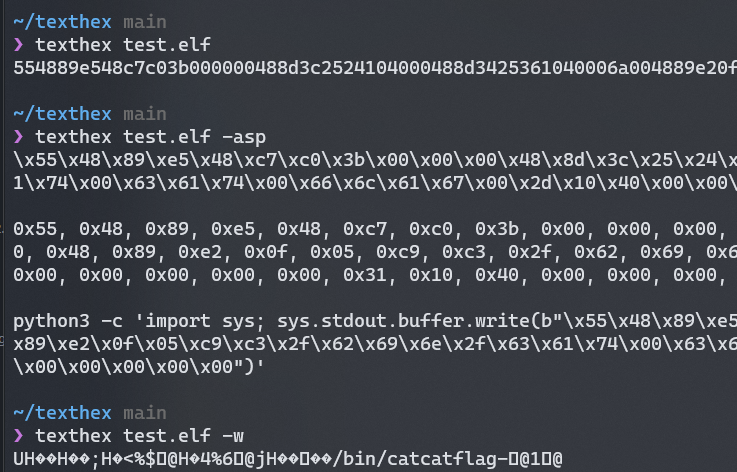Click the 'main' branch label above the -w command
The height and width of the screenshot is (472, 737).
145,413
